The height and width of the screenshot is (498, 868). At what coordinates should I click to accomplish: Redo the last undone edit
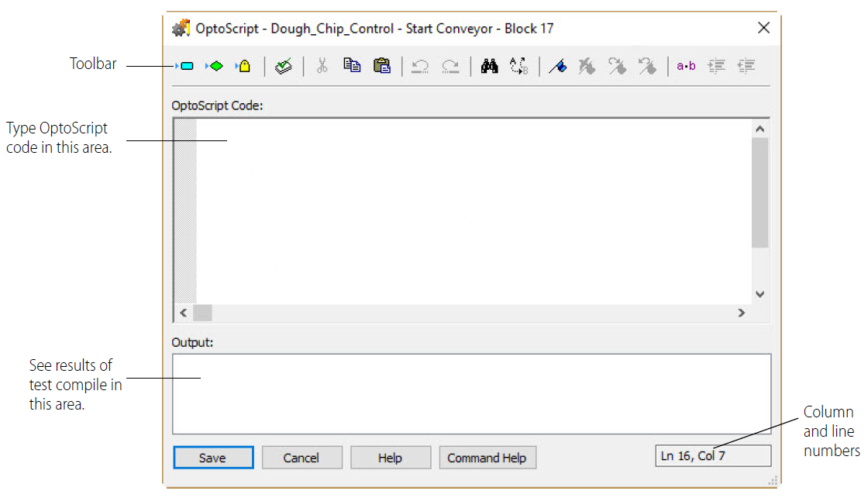tap(450, 66)
